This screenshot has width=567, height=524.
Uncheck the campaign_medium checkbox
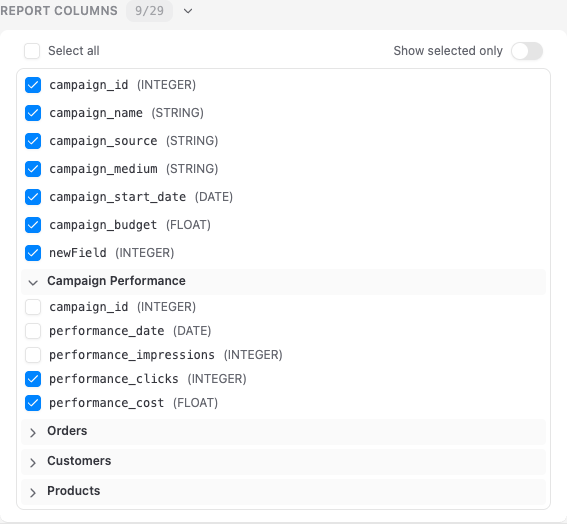point(33,169)
